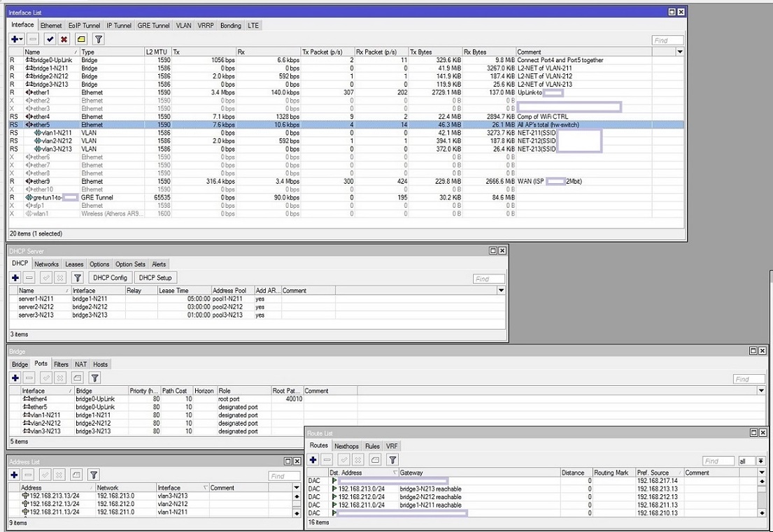Sort routes by Dst. Address column header

[x=363, y=473]
